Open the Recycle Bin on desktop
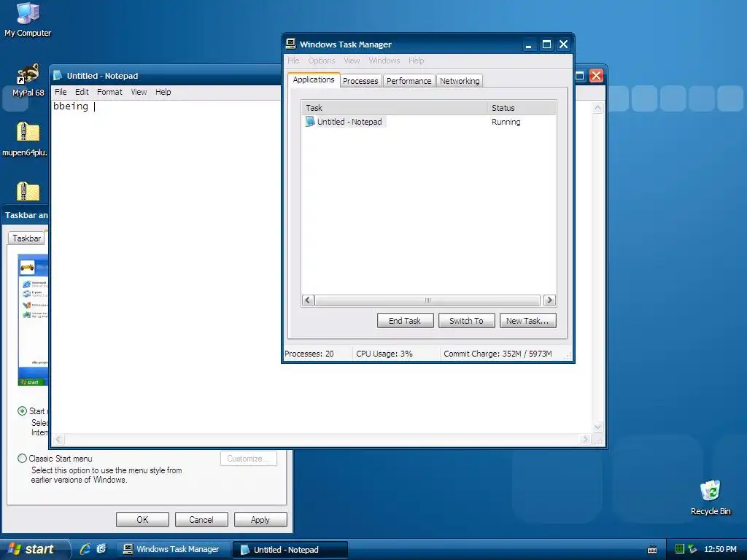Viewport: 747px width, 560px height. (x=711, y=497)
